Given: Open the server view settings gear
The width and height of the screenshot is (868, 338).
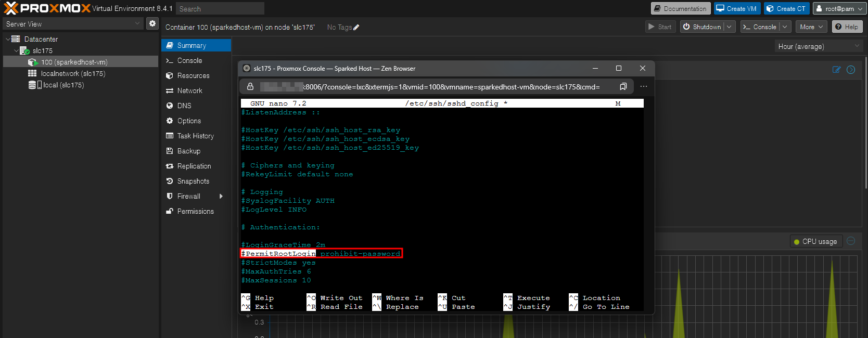Looking at the screenshot, I should point(152,23).
